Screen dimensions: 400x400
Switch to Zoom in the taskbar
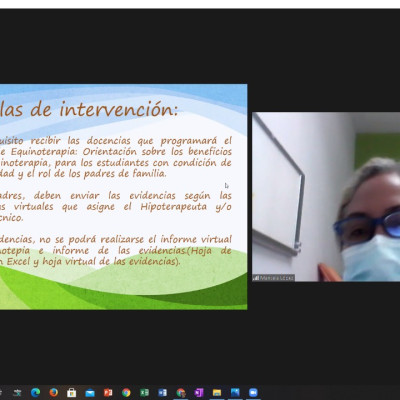pos(253,393)
